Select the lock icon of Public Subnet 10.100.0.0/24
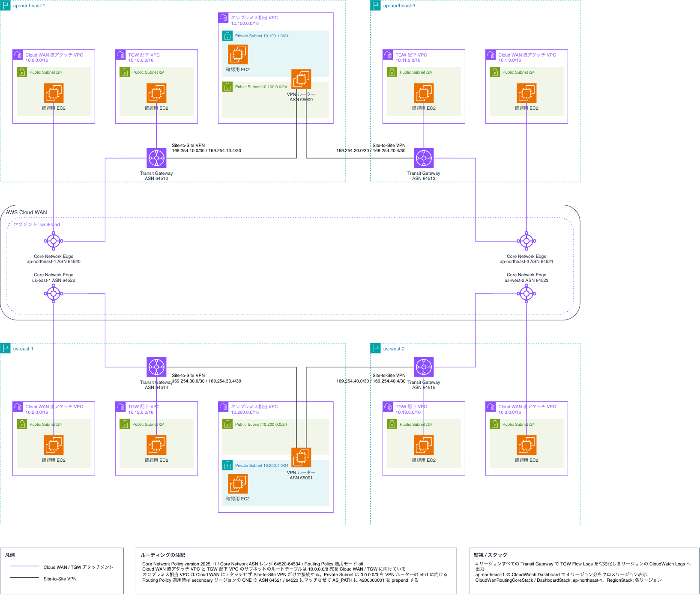The height and width of the screenshot is (595, 700). [x=227, y=87]
